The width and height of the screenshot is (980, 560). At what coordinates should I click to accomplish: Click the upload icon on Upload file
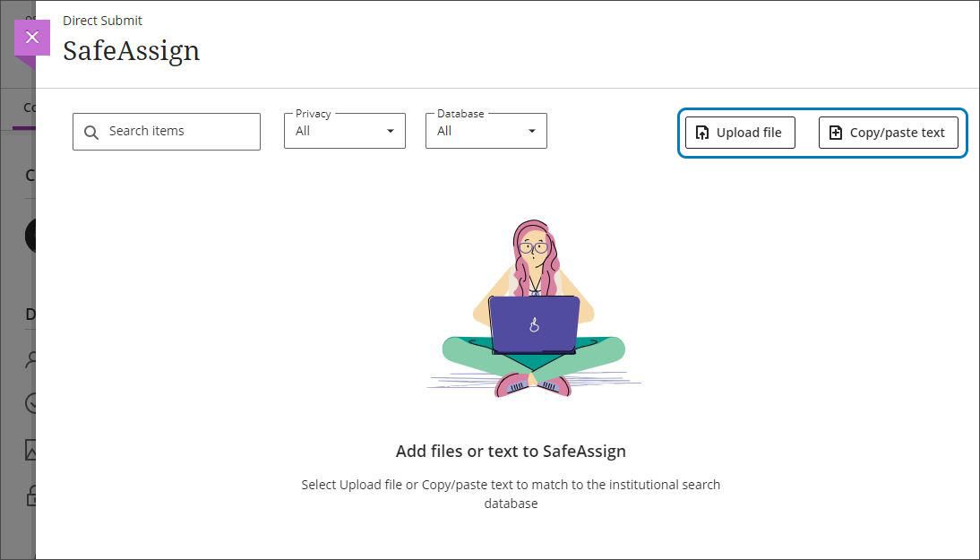pos(703,133)
